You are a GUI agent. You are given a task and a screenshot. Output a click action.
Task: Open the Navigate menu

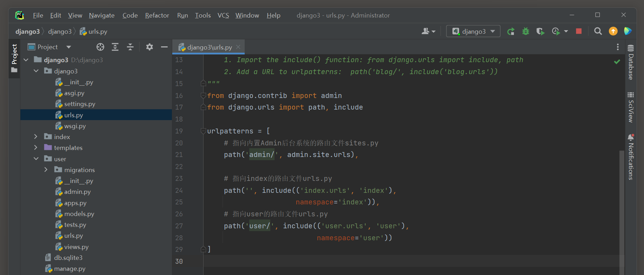(102, 15)
